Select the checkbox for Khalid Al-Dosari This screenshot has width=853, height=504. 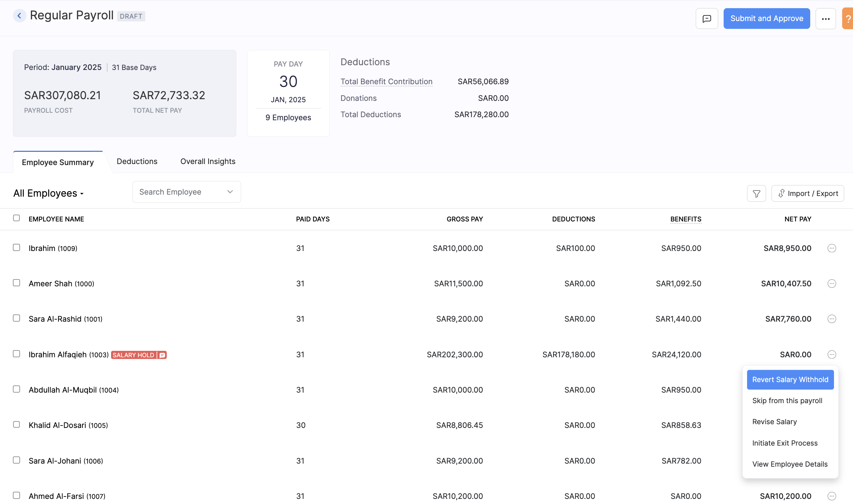pyautogui.click(x=16, y=424)
